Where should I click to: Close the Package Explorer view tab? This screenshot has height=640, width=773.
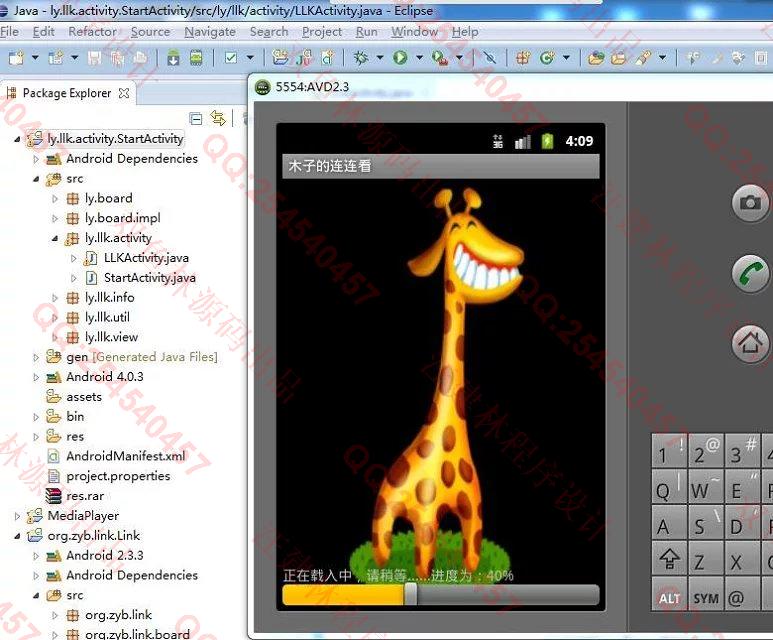click(124, 93)
